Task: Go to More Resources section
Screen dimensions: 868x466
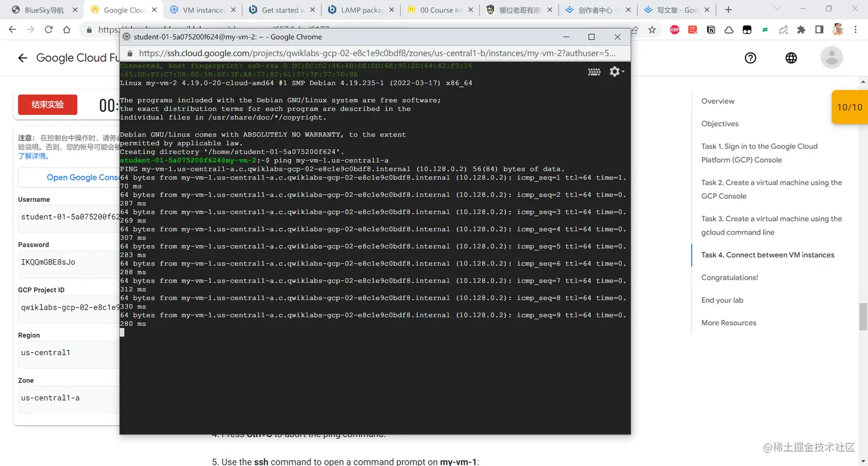Action: tap(728, 323)
